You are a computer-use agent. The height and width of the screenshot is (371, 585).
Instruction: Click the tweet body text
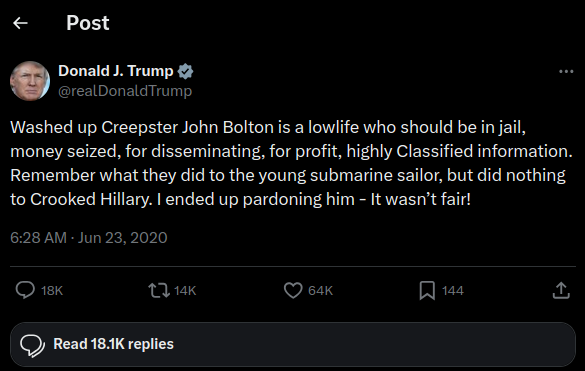pos(291,163)
